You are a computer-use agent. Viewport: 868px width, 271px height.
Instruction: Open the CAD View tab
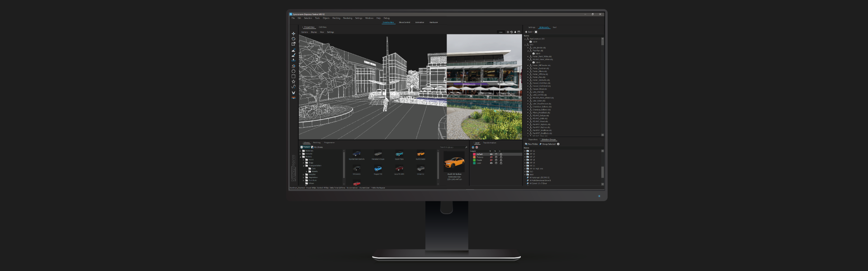click(x=323, y=27)
